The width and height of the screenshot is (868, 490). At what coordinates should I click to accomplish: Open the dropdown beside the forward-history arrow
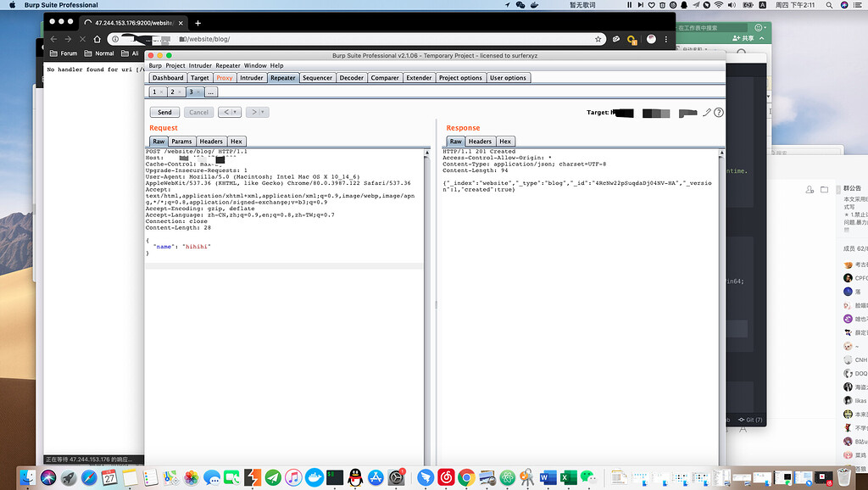coord(263,111)
